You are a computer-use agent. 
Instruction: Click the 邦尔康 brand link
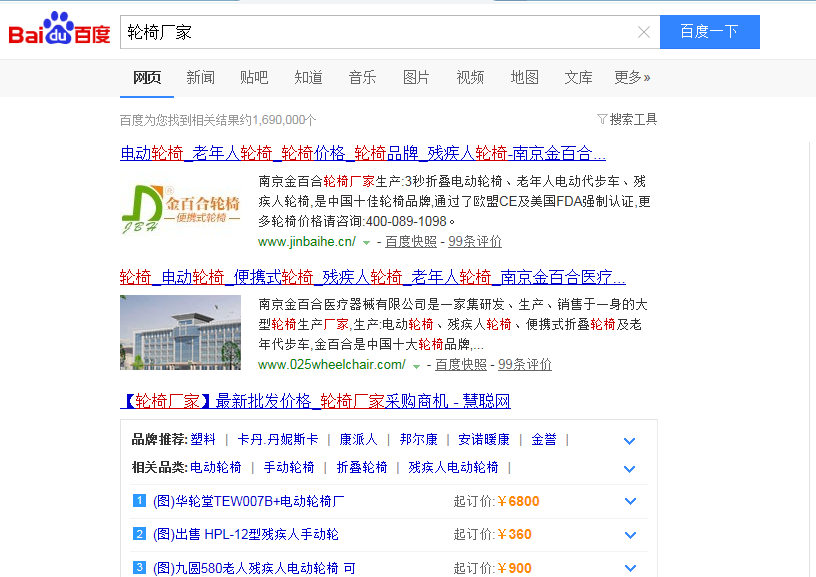418,440
